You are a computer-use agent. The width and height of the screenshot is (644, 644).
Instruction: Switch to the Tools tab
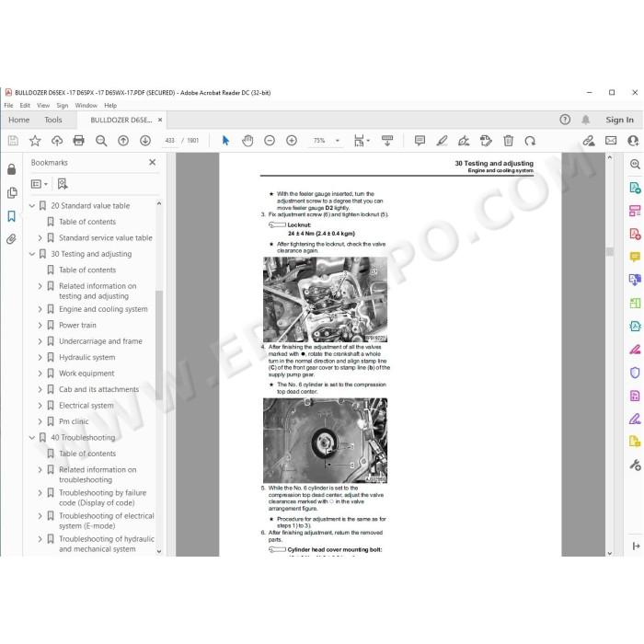tap(53, 120)
